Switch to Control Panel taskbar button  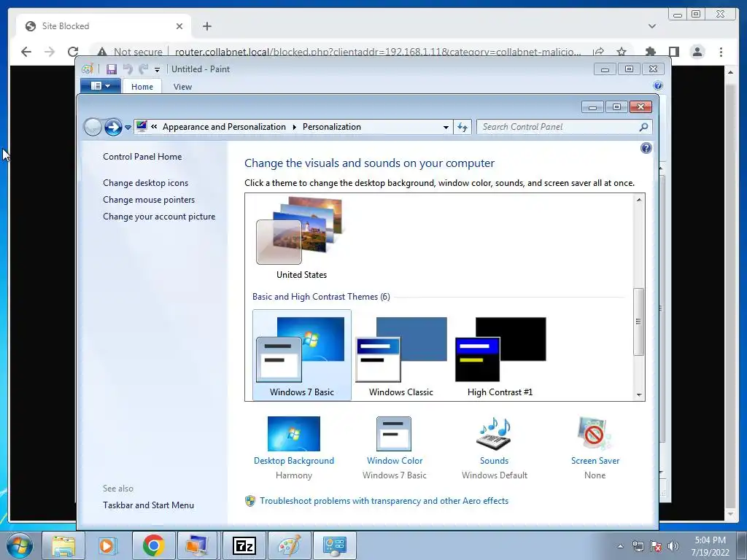(x=335, y=545)
